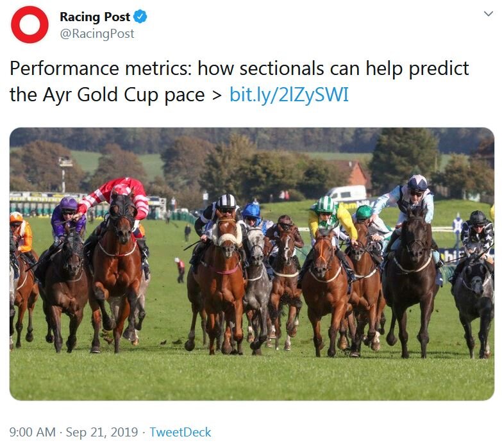
Task: Click the 9:00 AM time in the timestamp
Action: point(32,433)
